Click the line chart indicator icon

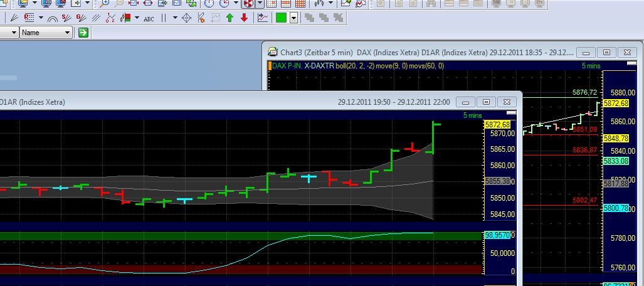[x=263, y=18]
